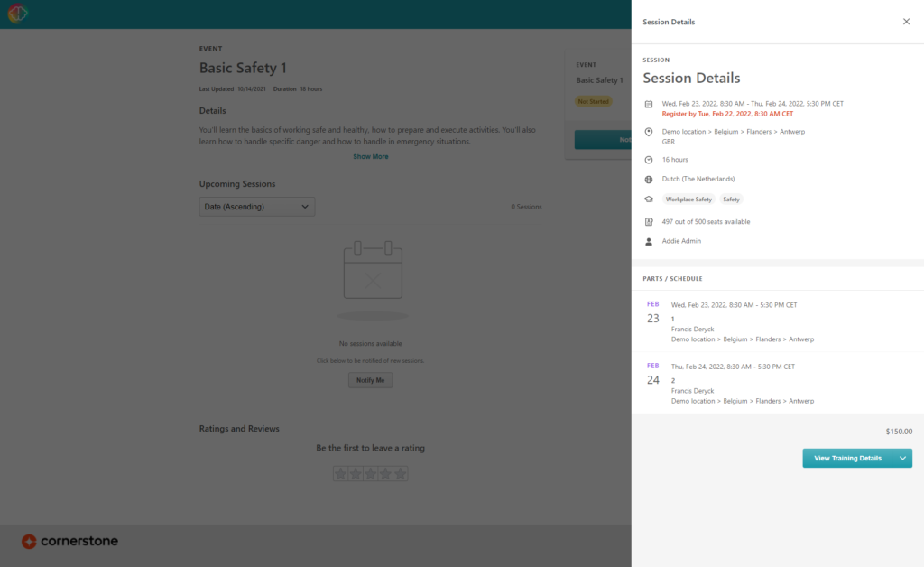Click the location pin icon
924x567 pixels.
click(x=649, y=132)
